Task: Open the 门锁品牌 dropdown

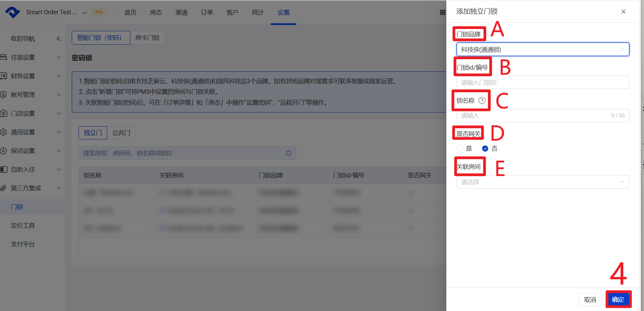Action: click(x=542, y=50)
